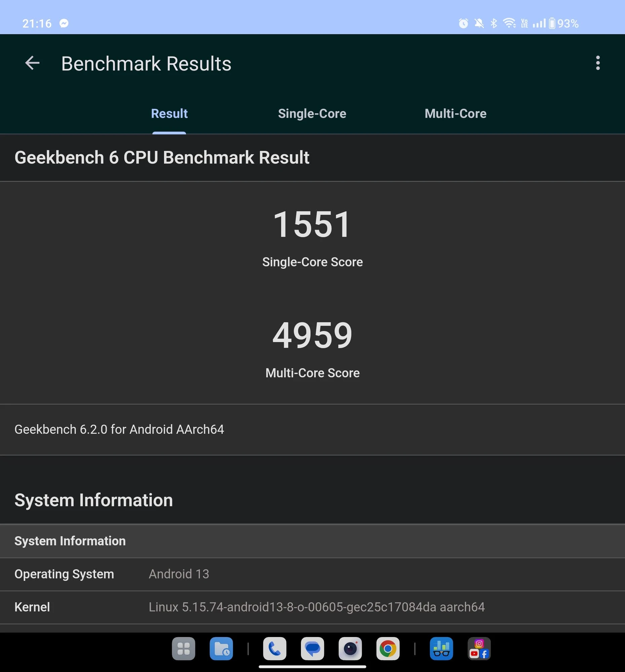
Task: Tap the alarm icon in the status bar
Action: (x=463, y=23)
